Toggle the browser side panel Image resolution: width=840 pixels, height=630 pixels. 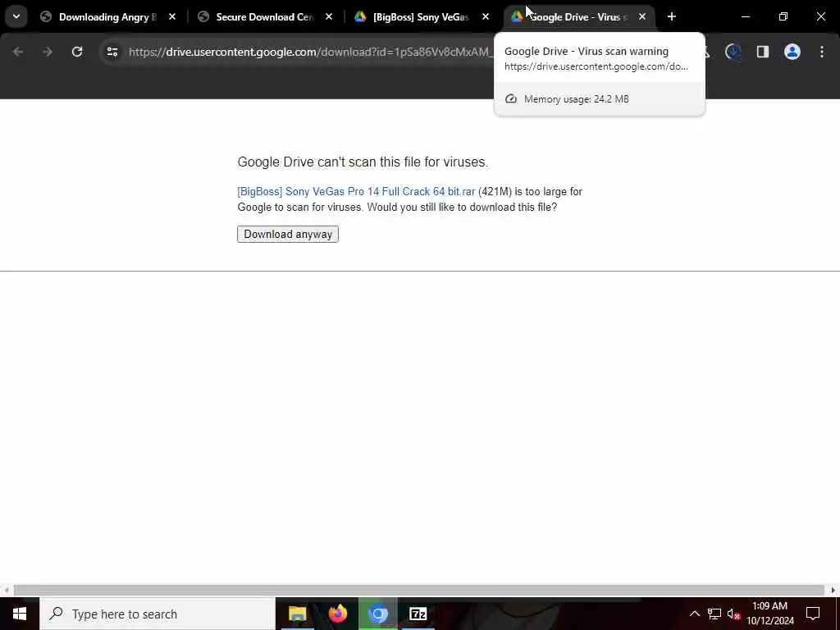(x=762, y=52)
